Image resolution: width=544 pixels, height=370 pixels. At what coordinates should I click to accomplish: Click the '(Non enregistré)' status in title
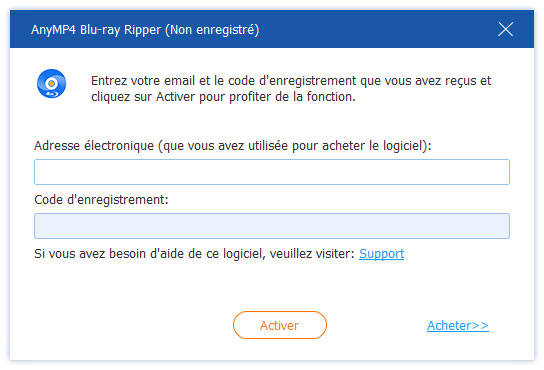coord(212,30)
